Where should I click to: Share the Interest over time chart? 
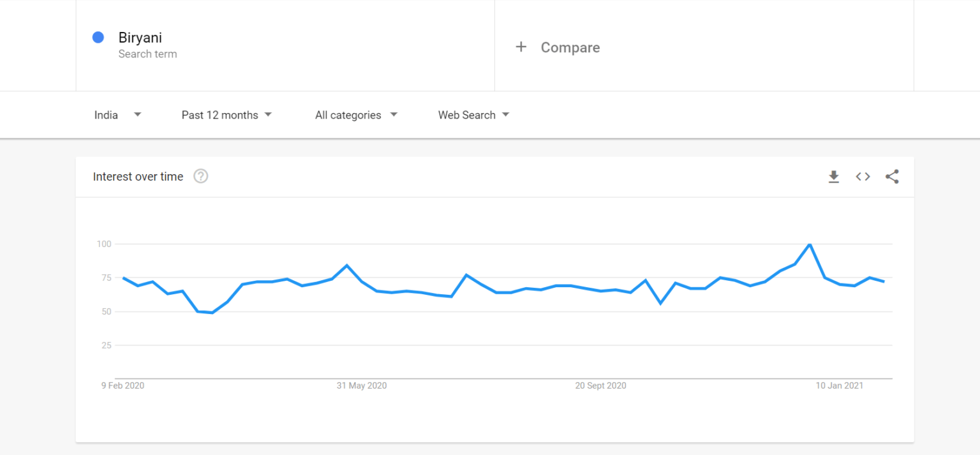pos(892,177)
